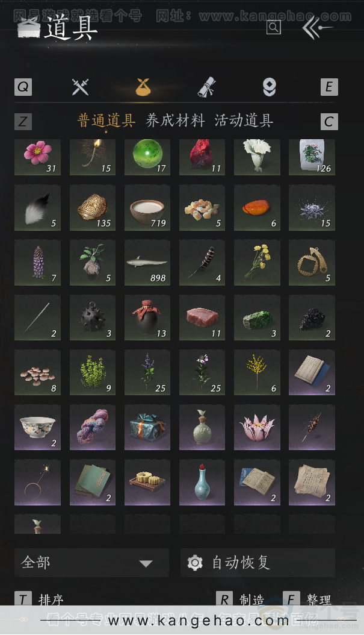Switch to the 养成材料 tab

[175, 120]
